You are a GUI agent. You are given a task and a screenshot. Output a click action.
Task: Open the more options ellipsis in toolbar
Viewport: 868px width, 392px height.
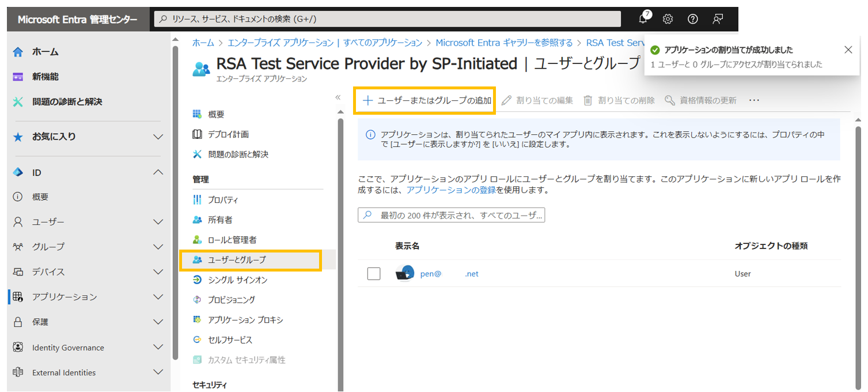[x=754, y=100]
